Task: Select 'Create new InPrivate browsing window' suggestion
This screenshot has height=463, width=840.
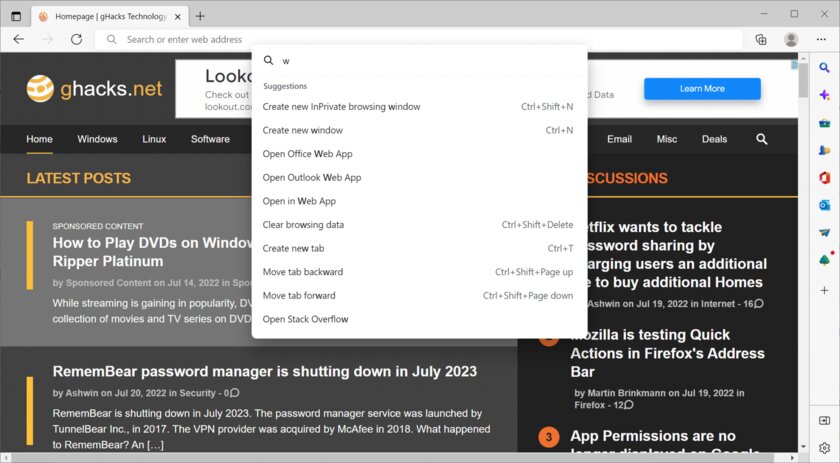Action: pos(341,106)
